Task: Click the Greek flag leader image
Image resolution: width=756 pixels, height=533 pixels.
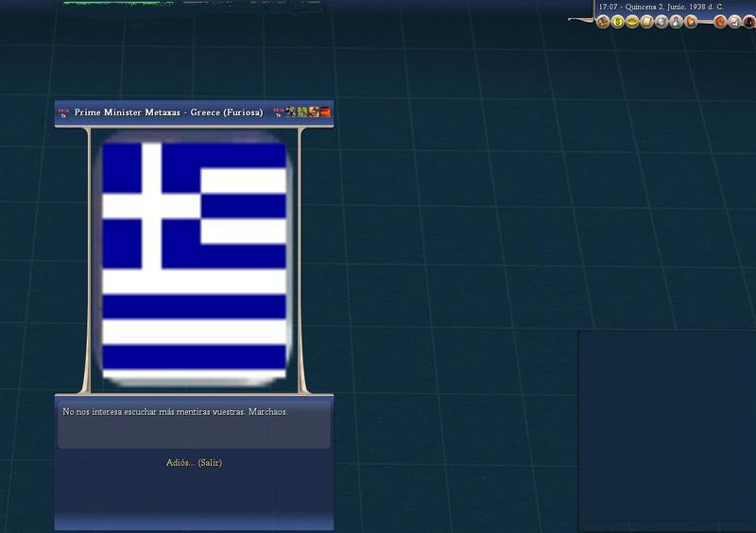Action: click(x=195, y=260)
